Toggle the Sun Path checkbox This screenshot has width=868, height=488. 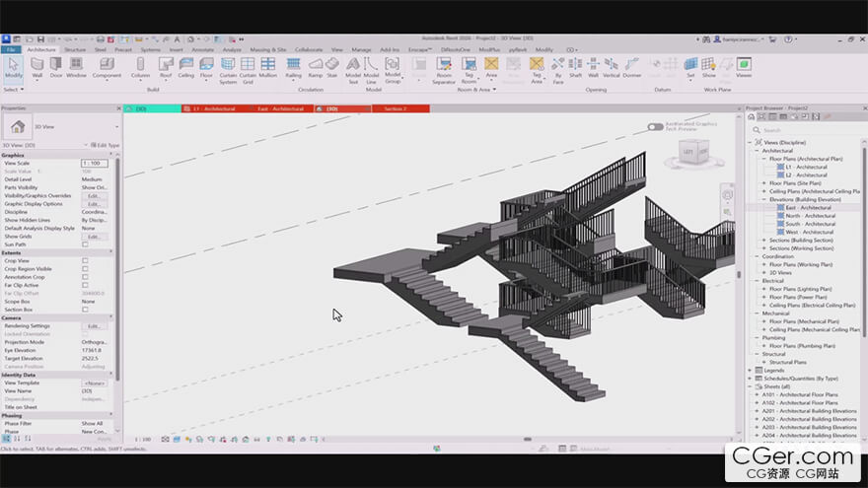click(85, 244)
